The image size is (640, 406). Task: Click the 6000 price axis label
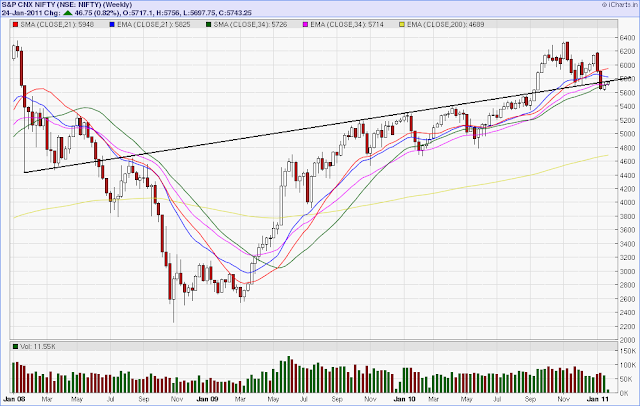(x=627, y=65)
